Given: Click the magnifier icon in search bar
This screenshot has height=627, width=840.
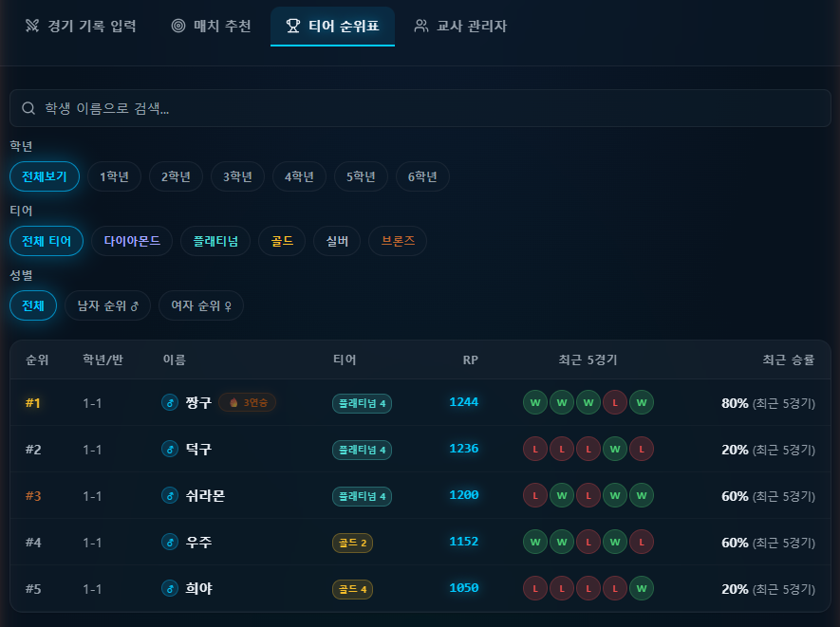Looking at the screenshot, I should (28, 108).
